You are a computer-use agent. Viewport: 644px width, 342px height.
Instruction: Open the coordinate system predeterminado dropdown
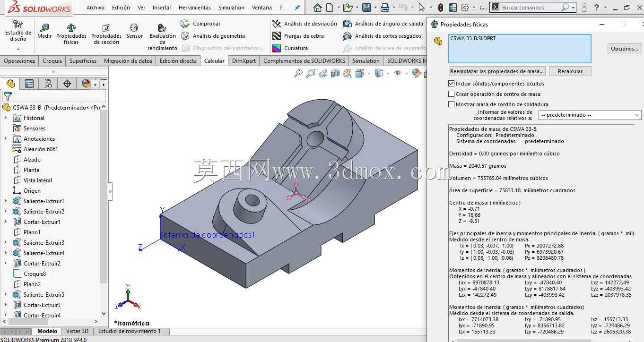591,115
